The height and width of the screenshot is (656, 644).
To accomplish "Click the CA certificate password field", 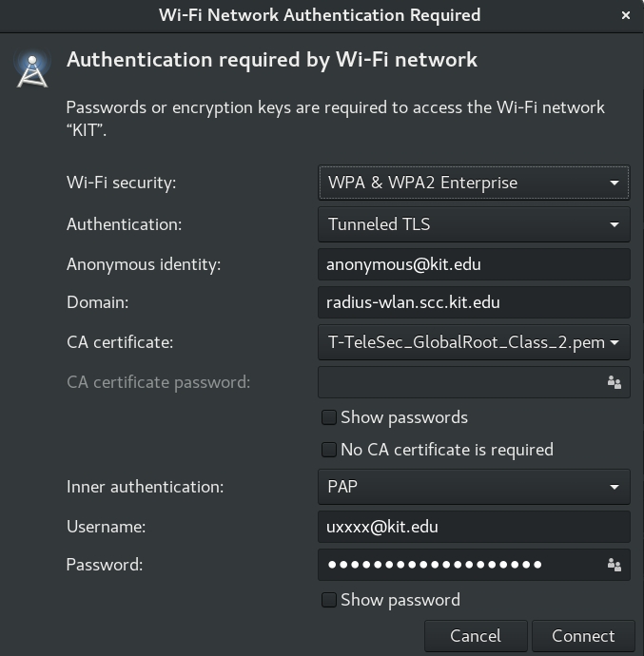I will coord(457,382).
